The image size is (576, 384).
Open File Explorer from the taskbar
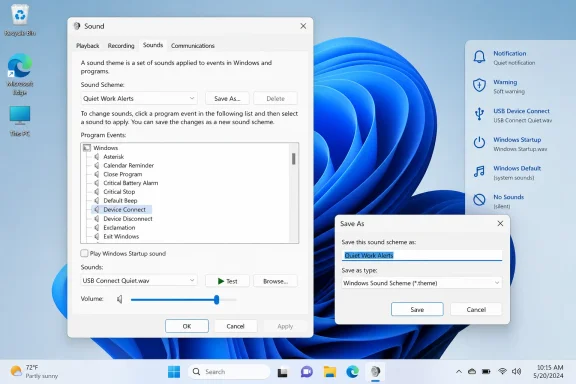330,372
